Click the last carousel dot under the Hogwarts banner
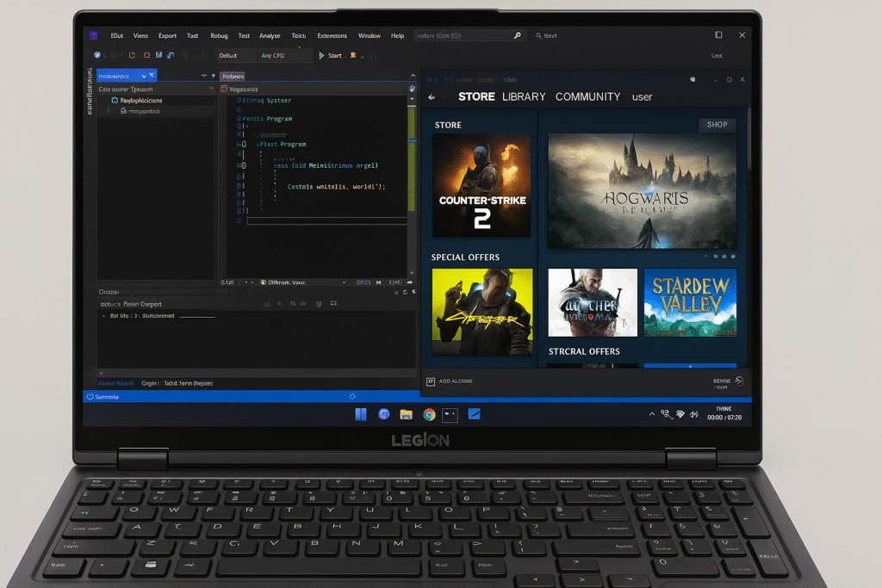 (733, 257)
